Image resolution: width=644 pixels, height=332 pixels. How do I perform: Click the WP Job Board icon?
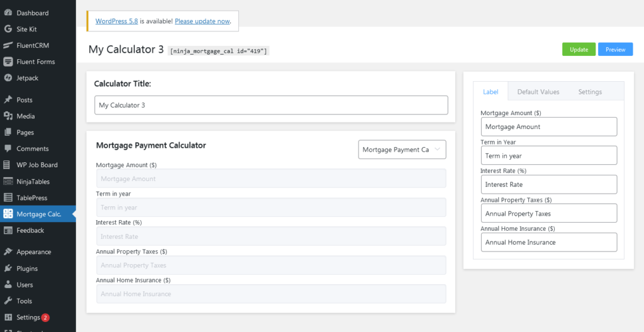point(7,165)
